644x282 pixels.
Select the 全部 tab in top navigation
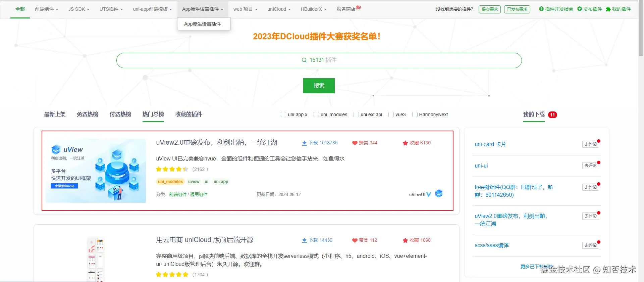coord(20,9)
